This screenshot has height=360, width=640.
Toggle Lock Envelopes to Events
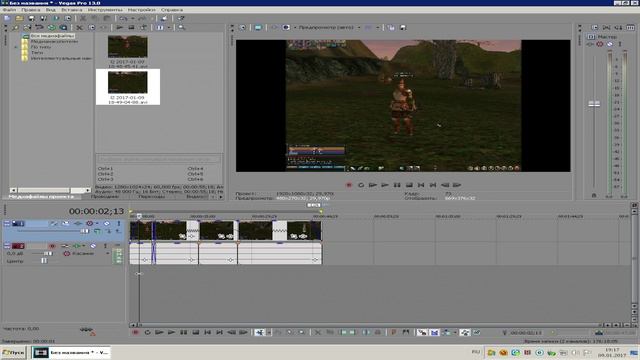tap(465, 333)
